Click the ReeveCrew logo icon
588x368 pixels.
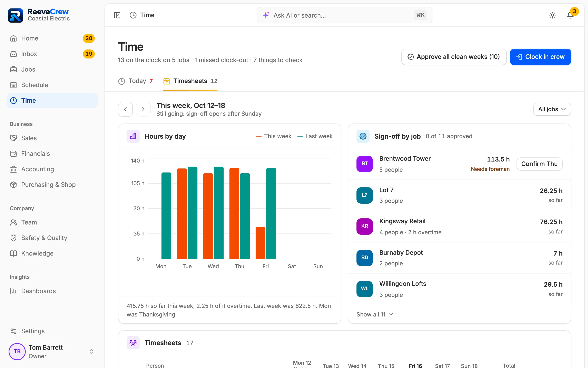pyautogui.click(x=15, y=15)
